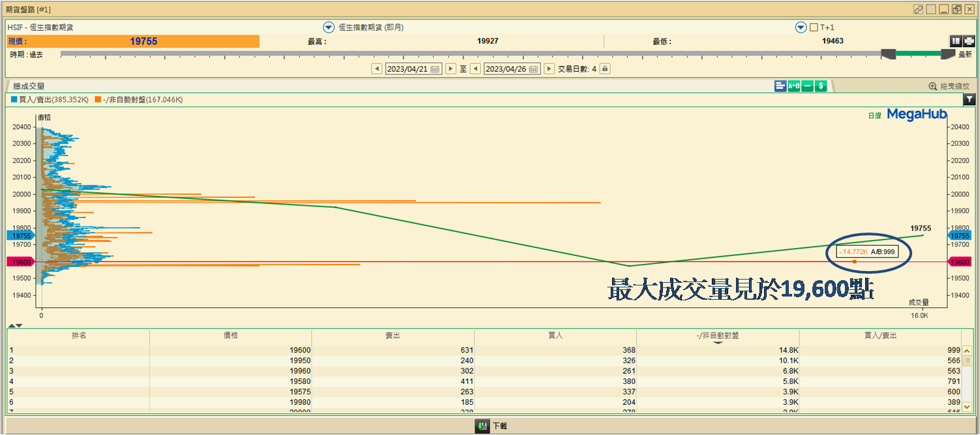This screenshot has width=980, height=435.
Task: Switch to the A+B volume display icon
Action: pos(794,86)
